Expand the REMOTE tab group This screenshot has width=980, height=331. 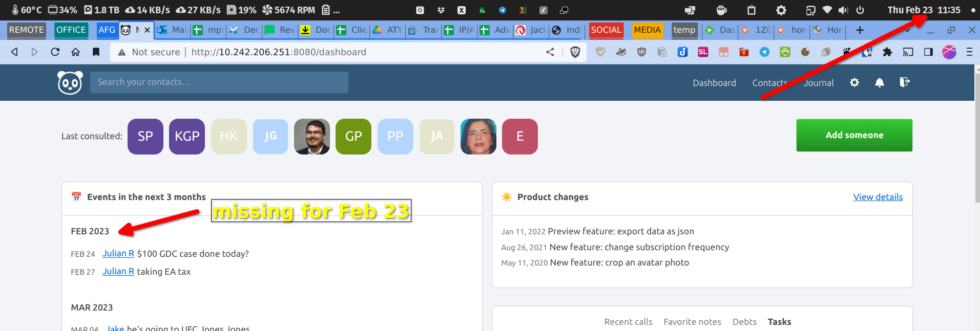[x=27, y=30]
